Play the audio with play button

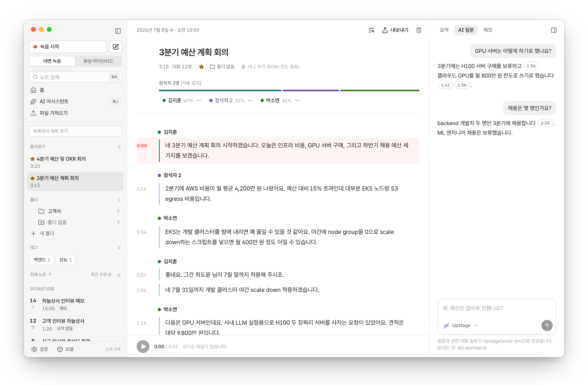pyautogui.click(x=143, y=347)
